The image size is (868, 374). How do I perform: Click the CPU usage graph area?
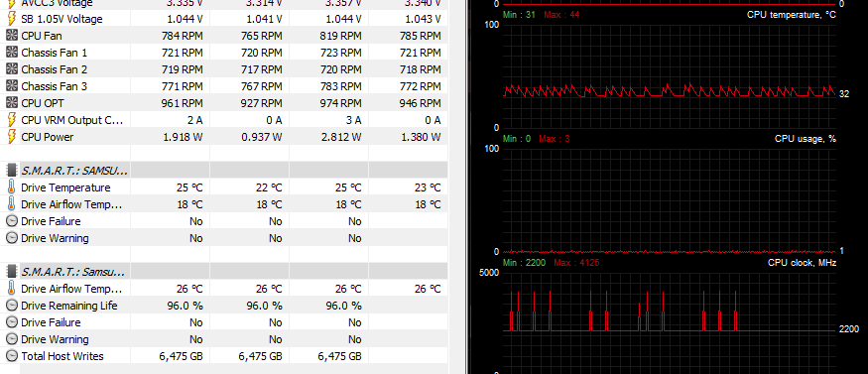670,200
